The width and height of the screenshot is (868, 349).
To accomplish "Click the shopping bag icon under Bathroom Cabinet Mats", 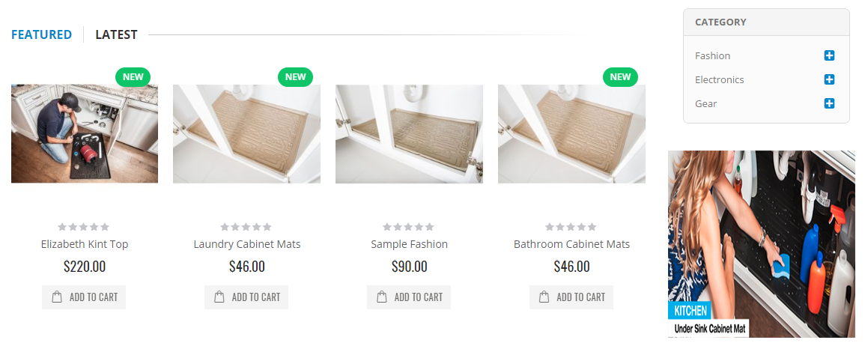I will click(544, 297).
